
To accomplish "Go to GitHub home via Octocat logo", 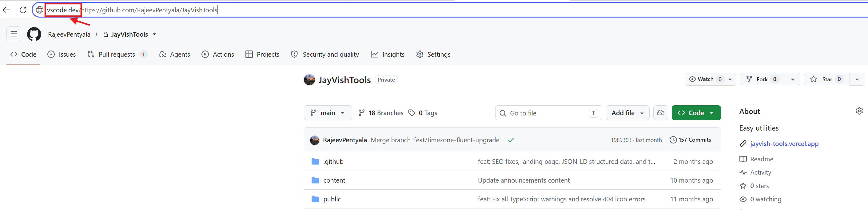I will (34, 34).
